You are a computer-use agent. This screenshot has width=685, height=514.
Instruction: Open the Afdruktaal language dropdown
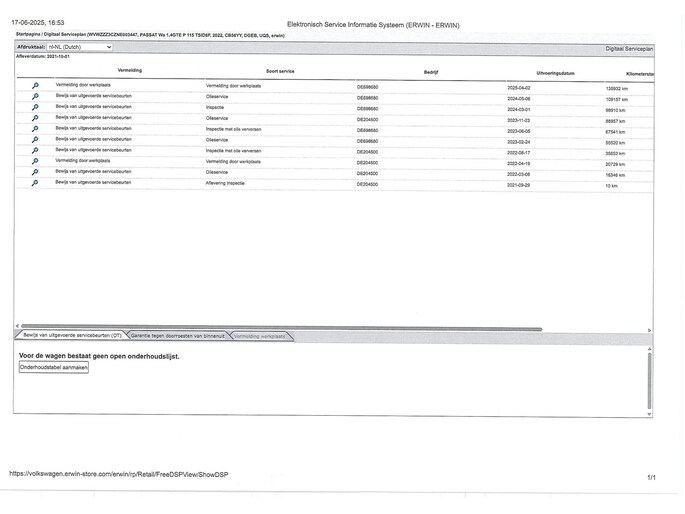click(79, 47)
